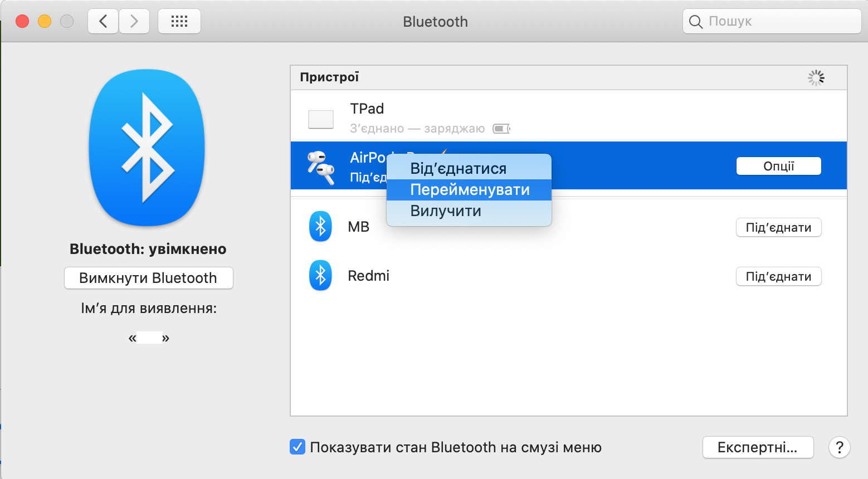868x479 pixels.
Task: Click Вимкнути Bluetooth button
Action: tap(148, 278)
